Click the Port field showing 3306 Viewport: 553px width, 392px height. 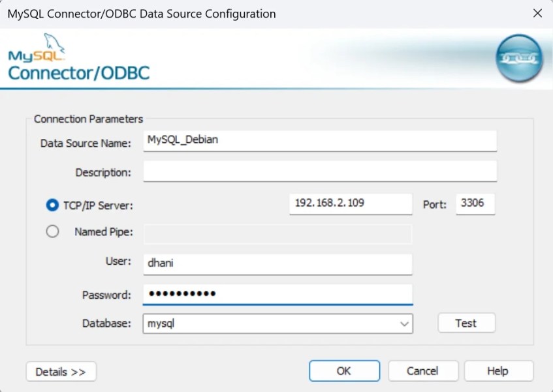[475, 204]
